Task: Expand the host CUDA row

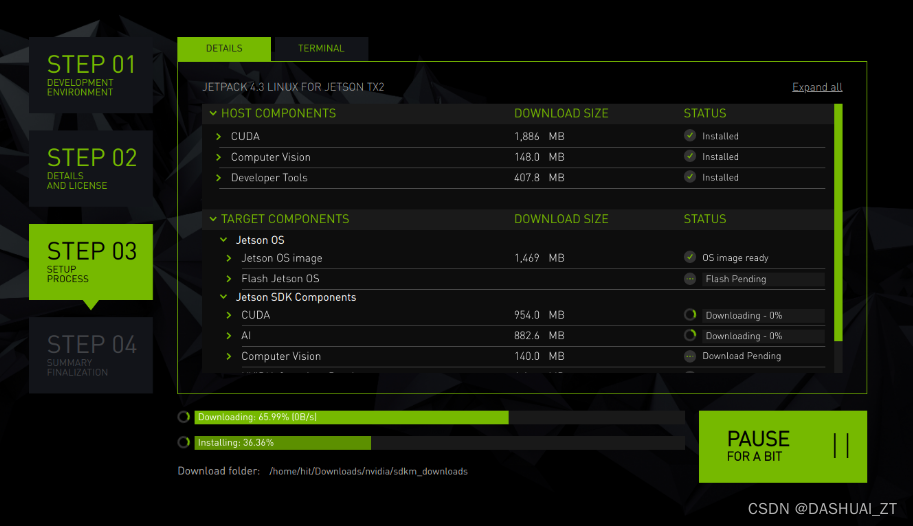Action: (x=219, y=136)
